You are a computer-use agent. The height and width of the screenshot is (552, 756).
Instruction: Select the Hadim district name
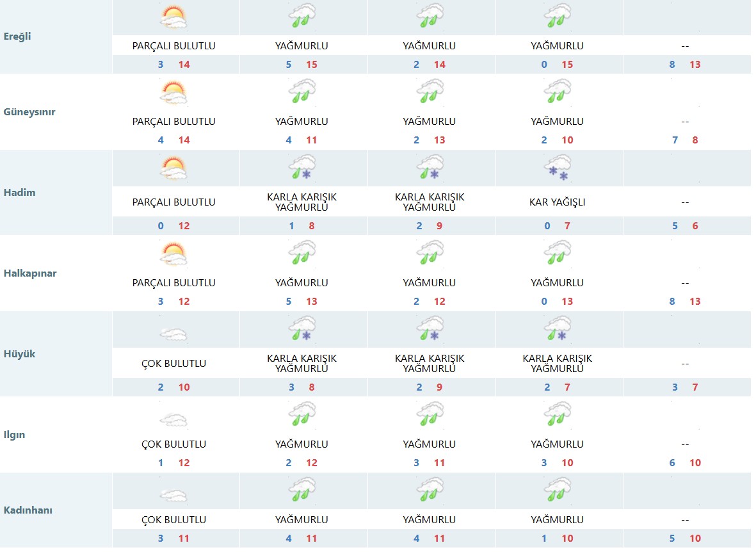tap(19, 192)
